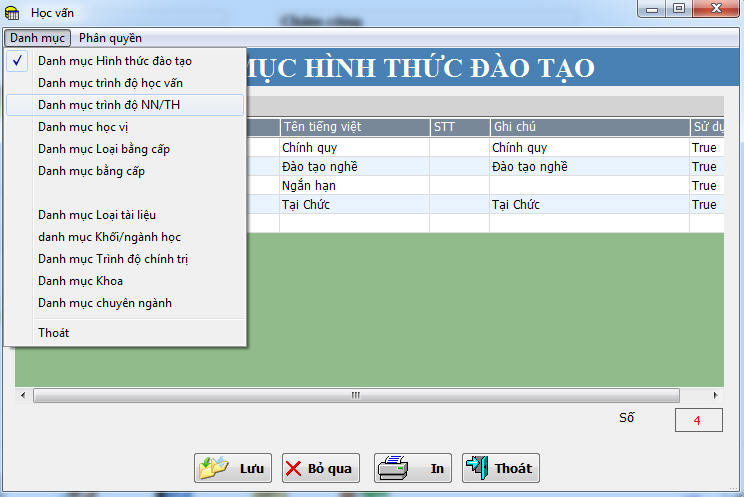
Task: Click the app icon in title bar
Action: [13, 13]
